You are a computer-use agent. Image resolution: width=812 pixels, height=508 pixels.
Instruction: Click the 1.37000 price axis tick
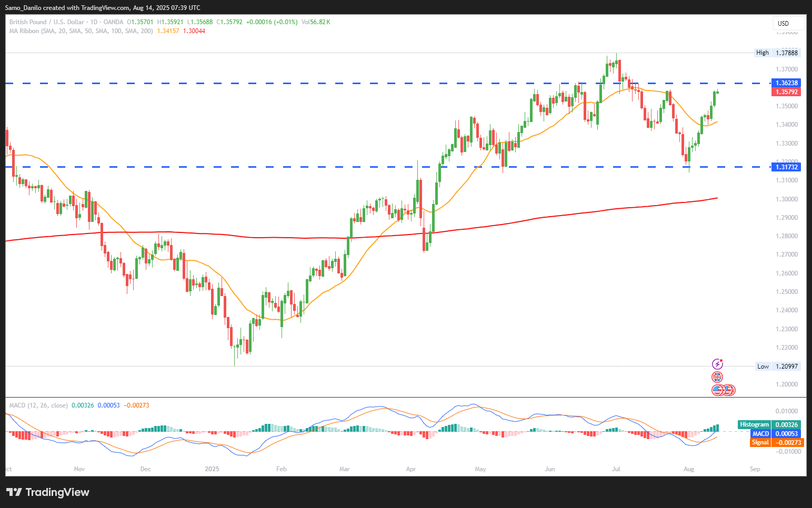point(787,69)
